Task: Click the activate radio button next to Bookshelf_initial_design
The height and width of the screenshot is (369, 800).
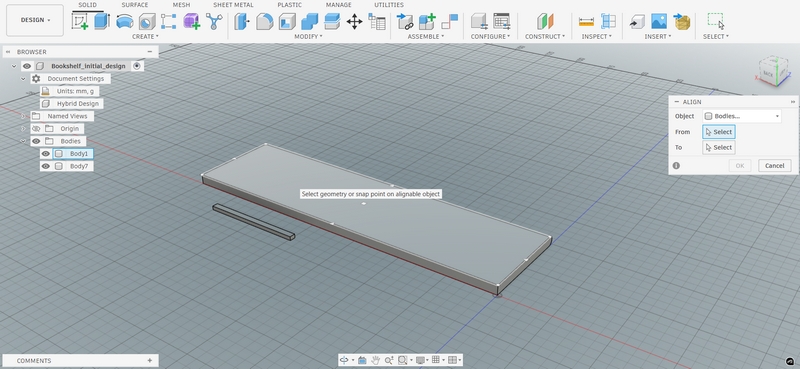Action: point(136,66)
